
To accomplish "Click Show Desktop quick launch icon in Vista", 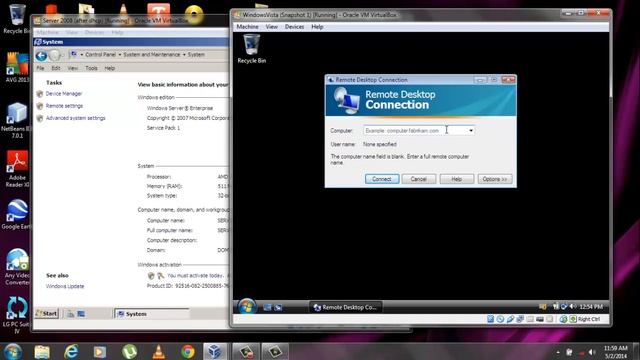I will [x=267, y=307].
